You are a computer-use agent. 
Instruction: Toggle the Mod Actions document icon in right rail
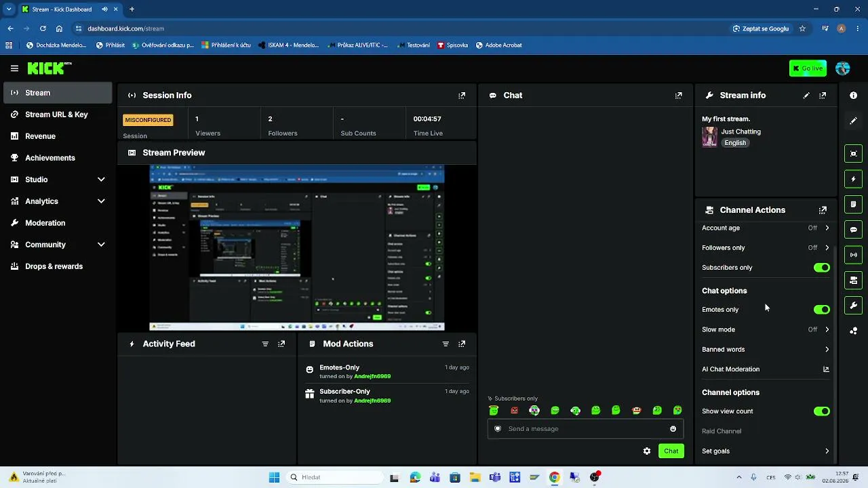pyautogui.click(x=853, y=204)
